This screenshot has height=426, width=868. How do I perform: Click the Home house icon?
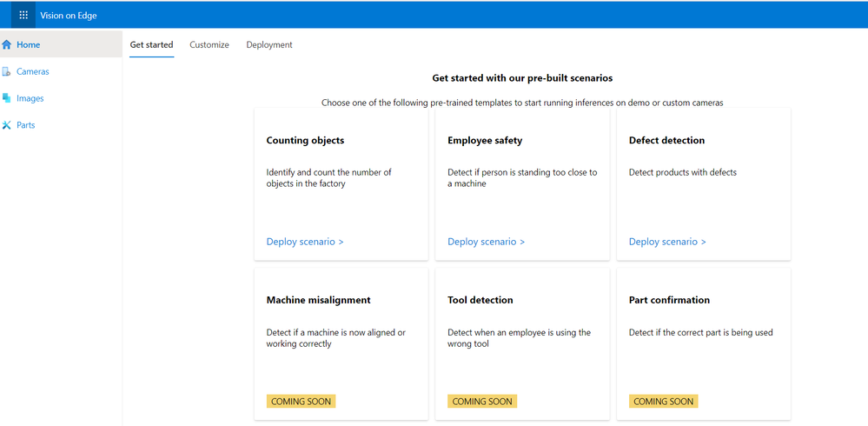[x=7, y=45]
